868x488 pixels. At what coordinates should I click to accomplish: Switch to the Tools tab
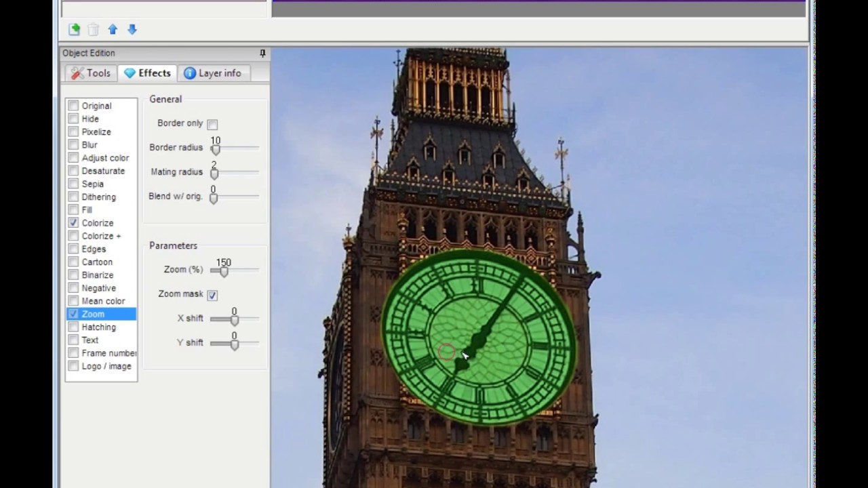pos(90,73)
